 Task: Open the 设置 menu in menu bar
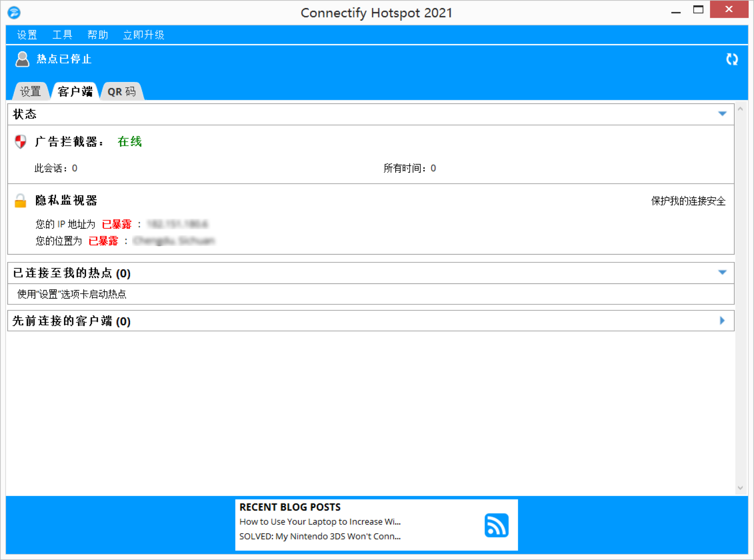coord(27,35)
